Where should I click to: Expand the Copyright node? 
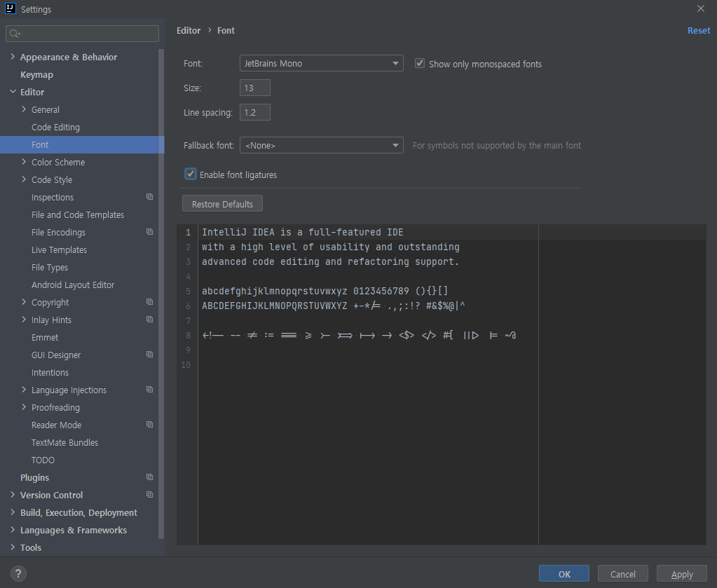(24, 302)
